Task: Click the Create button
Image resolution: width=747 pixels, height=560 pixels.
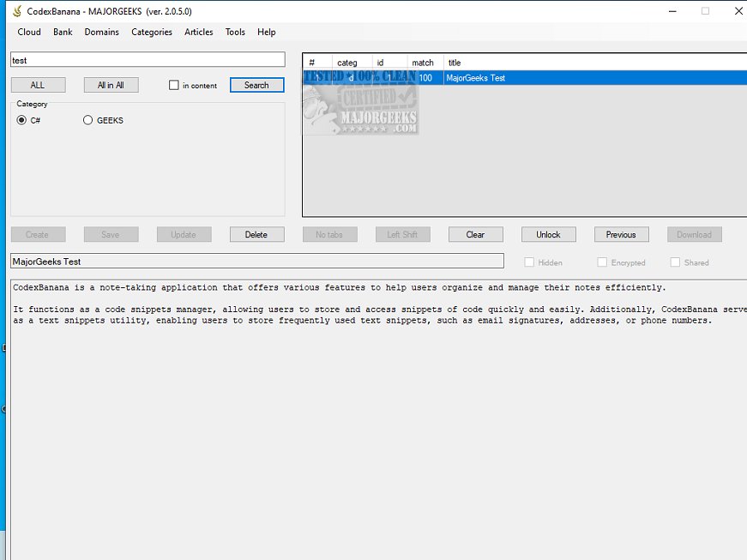Action: 38,234
